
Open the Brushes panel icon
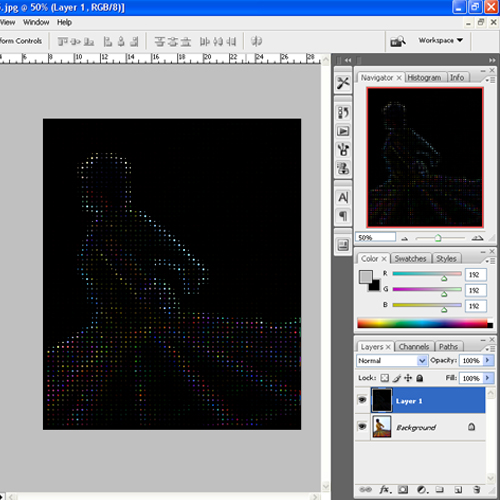(x=343, y=149)
